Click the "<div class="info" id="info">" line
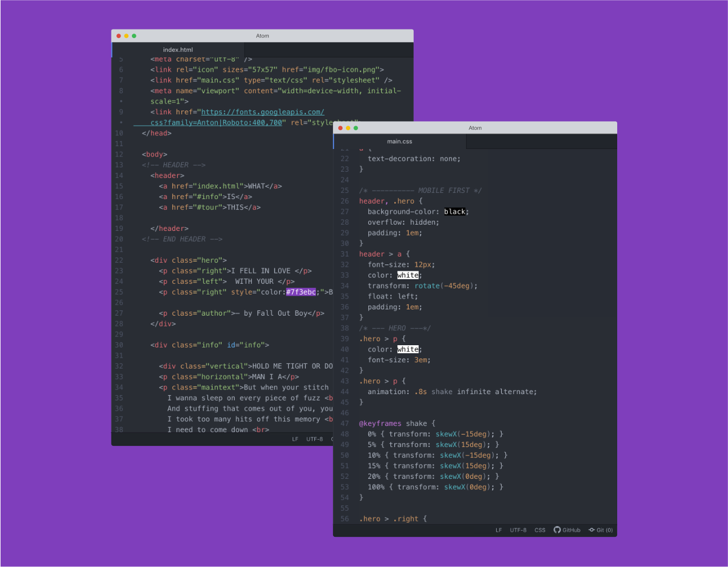The width and height of the screenshot is (728, 567). [210, 345]
